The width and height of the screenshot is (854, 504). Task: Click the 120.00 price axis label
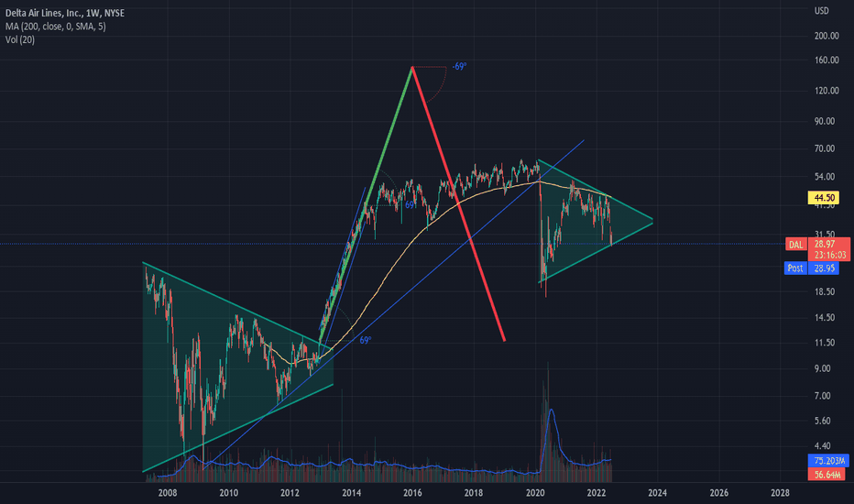pyautogui.click(x=827, y=91)
